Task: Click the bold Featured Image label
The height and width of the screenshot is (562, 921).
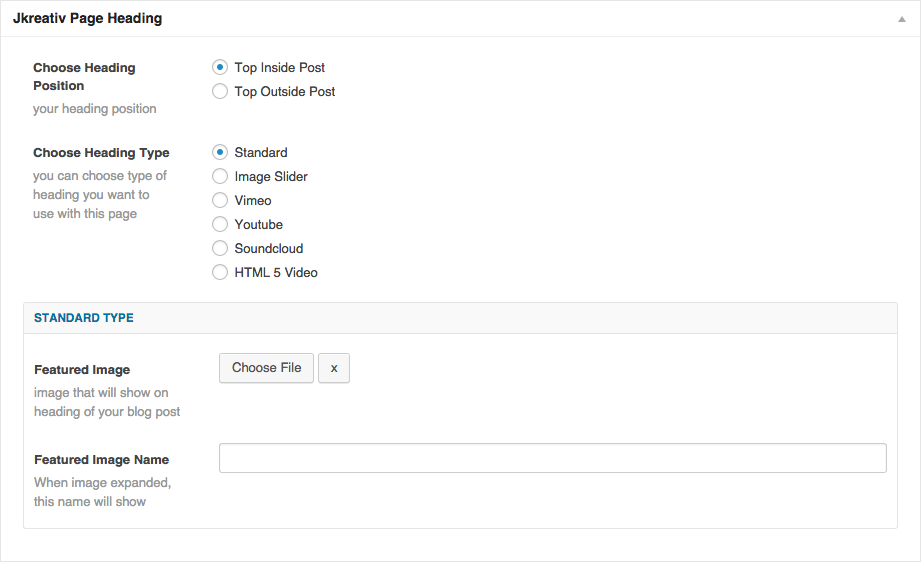Action: click(x=82, y=370)
